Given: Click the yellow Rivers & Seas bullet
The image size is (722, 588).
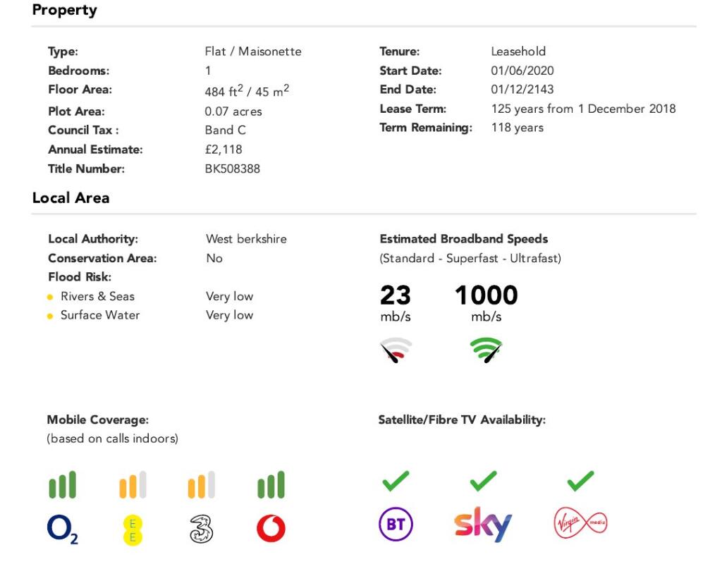Looking at the screenshot, I should pyautogui.click(x=50, y=297).
